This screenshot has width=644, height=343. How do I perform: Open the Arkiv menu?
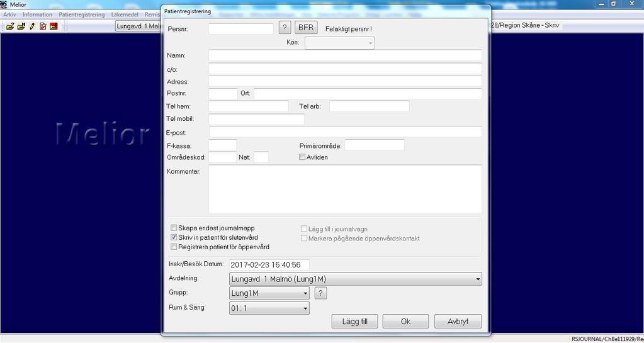[x=9, y=14]
